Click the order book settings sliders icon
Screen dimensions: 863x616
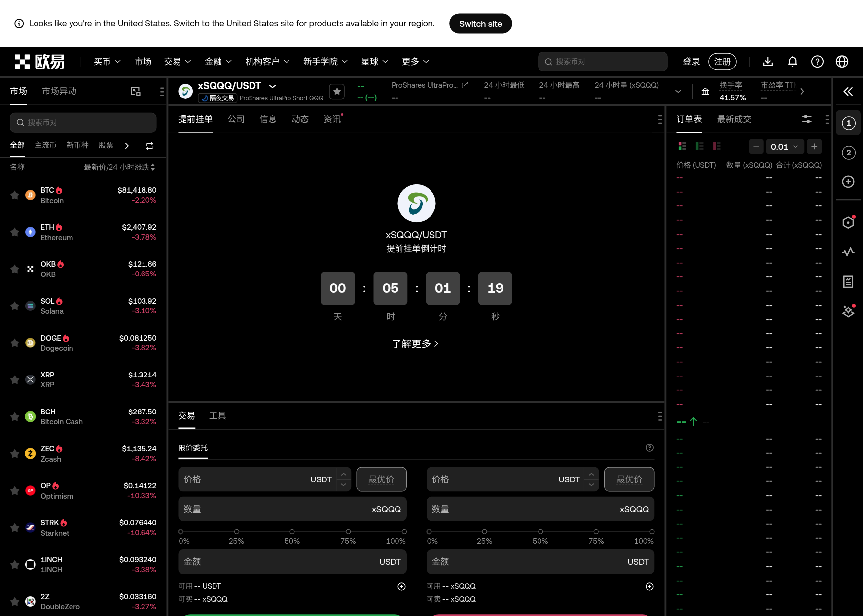coord(807,119)
